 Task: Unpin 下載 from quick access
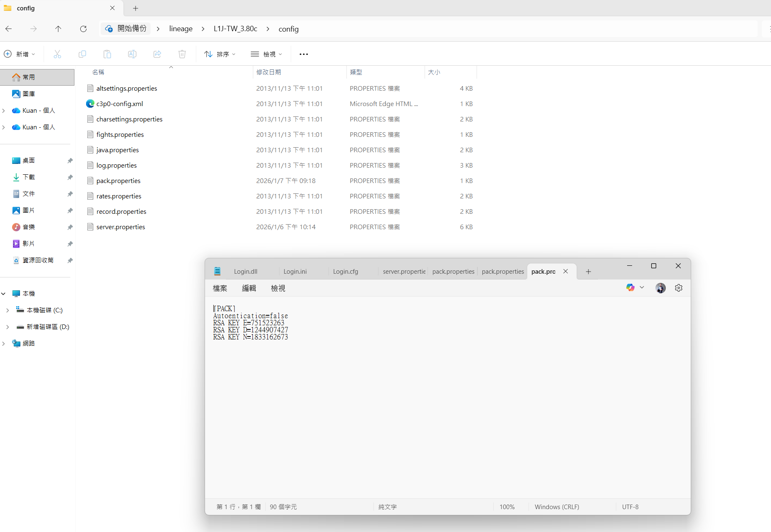[x=70, y=177]
